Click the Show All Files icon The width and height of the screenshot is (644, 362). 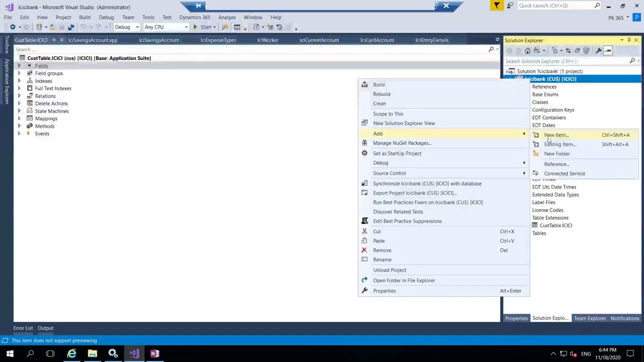[x=586, y=50]
